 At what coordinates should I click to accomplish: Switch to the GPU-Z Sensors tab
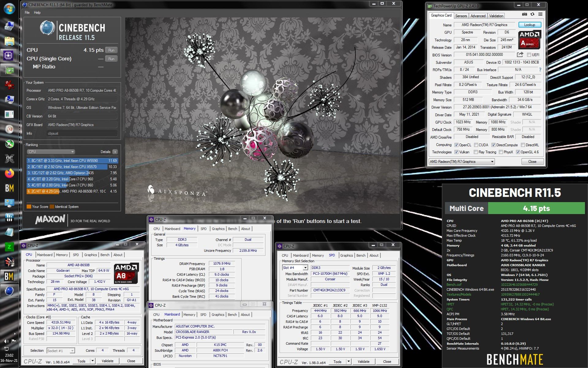coord(461,16)
